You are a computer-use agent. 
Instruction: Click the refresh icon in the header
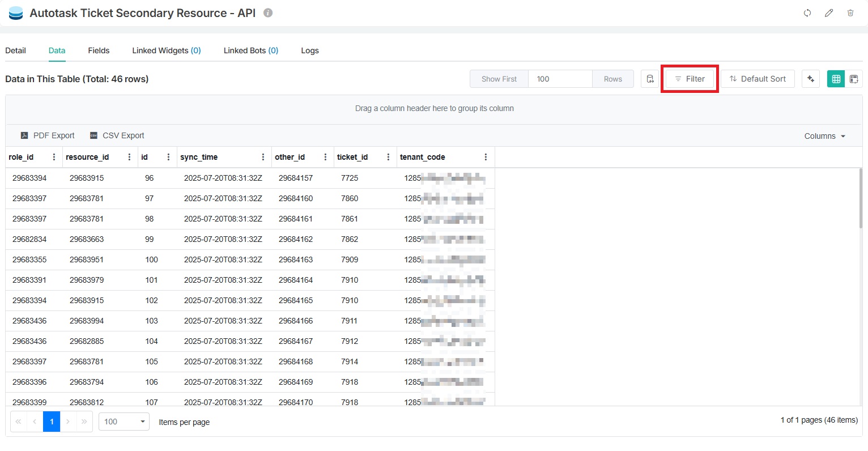coord(807,13)
